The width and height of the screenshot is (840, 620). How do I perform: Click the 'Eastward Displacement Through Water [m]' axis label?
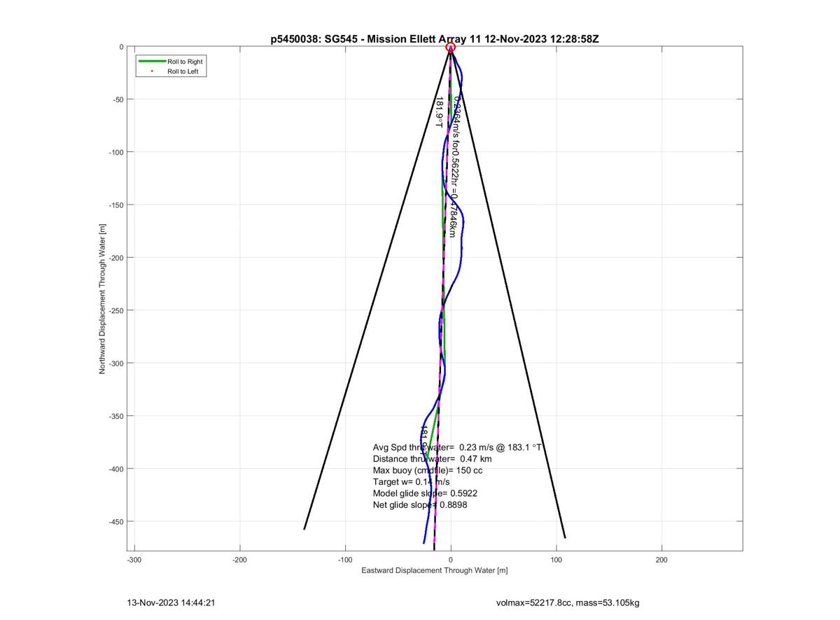(435, 570)
